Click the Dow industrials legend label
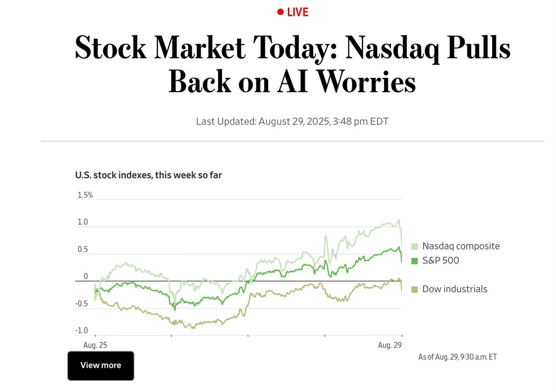This screenshot has height=392, width=556. [455, 289]
